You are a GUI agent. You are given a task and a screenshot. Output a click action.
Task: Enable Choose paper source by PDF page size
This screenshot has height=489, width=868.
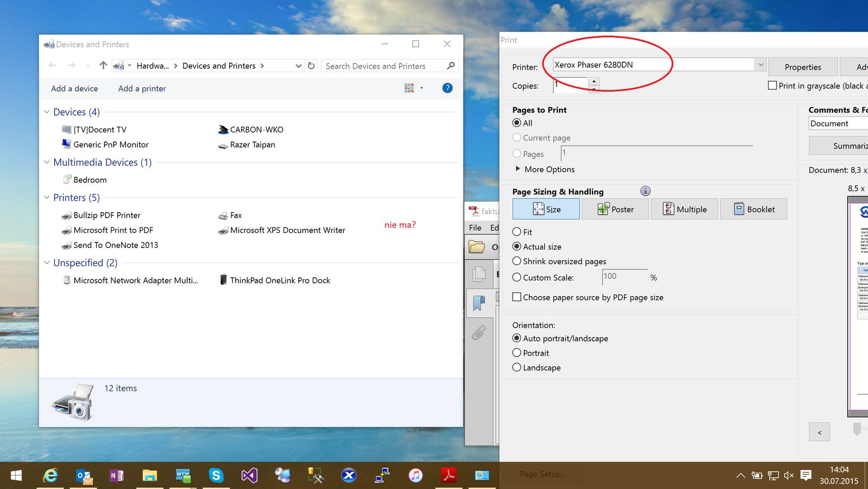pyautogui.click(x=517, y=297)
